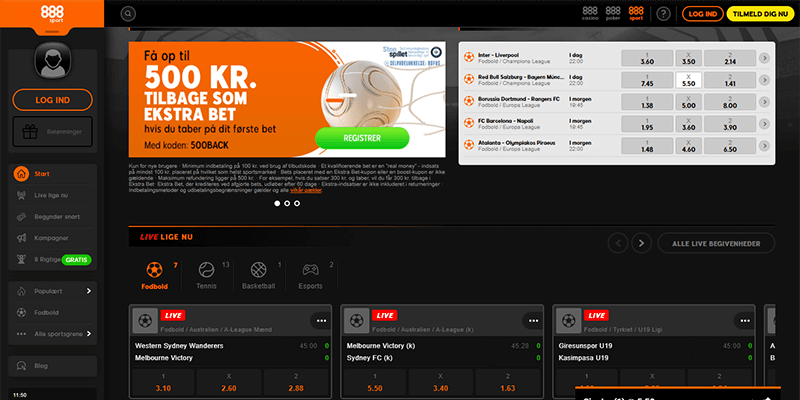The height and width of the screenshot is (400, 800).
Task: Select the third carousel dot indicator
Action: (297, 203)
